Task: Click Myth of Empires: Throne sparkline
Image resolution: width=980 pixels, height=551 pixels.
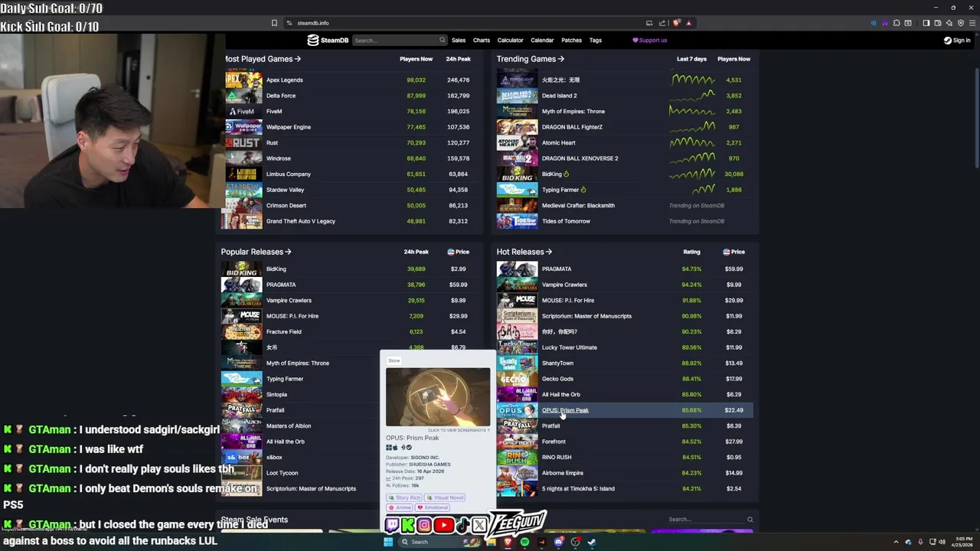Action: click(692, 111)
